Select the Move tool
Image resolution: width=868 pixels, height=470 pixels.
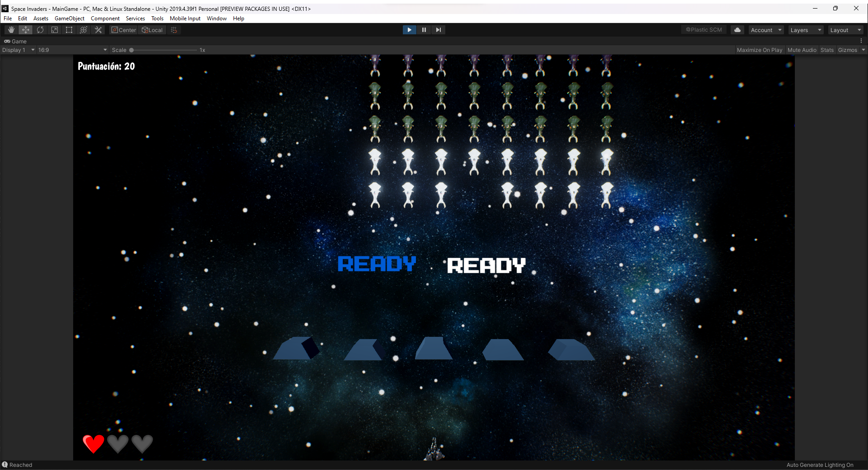coord(26,30)
